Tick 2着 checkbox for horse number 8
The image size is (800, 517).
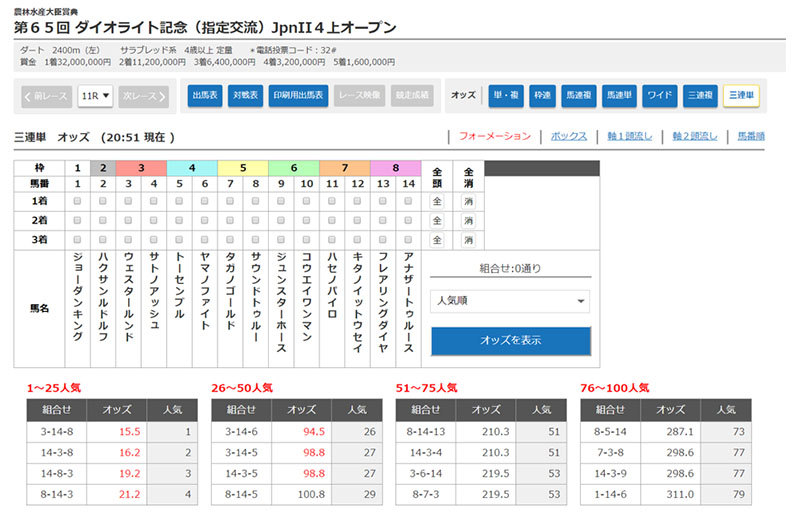(x=257, y=220)
